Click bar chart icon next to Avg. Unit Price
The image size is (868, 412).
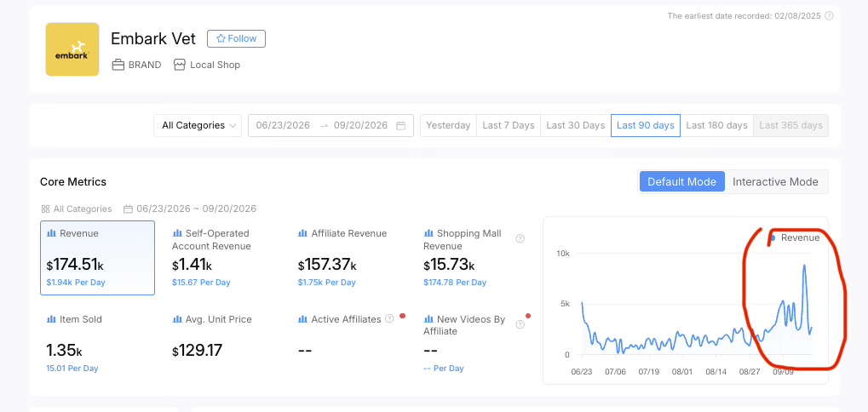coord(177,319)
